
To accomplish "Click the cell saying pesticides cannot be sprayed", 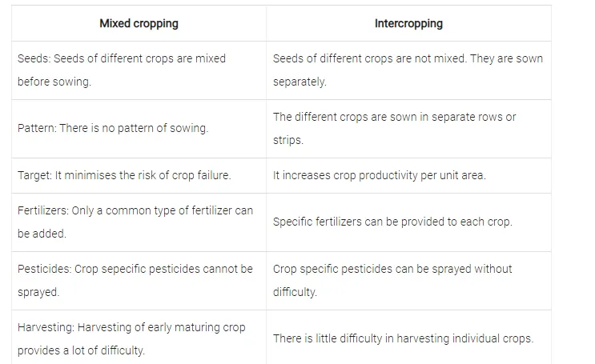I will 135,280.
